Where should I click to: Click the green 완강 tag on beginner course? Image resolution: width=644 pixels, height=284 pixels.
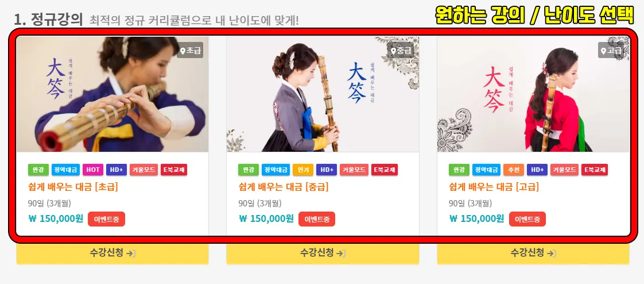(x=38, y=170)
